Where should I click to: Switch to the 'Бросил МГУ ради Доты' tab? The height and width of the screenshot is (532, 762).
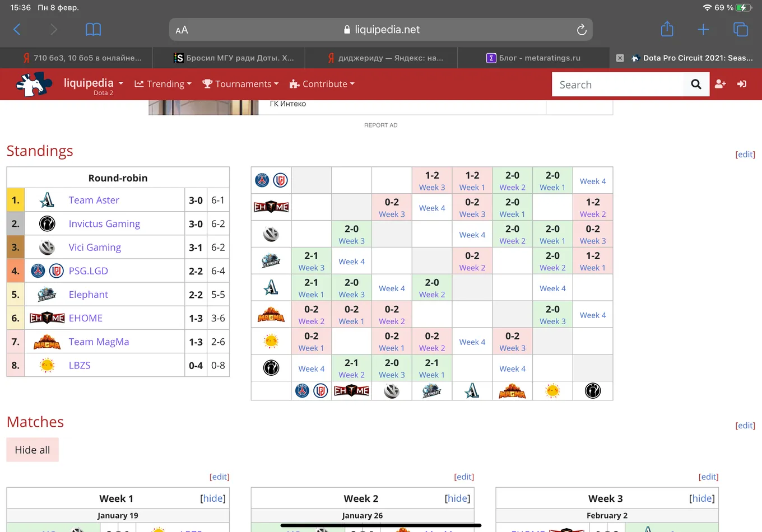[x=234, y=58]
